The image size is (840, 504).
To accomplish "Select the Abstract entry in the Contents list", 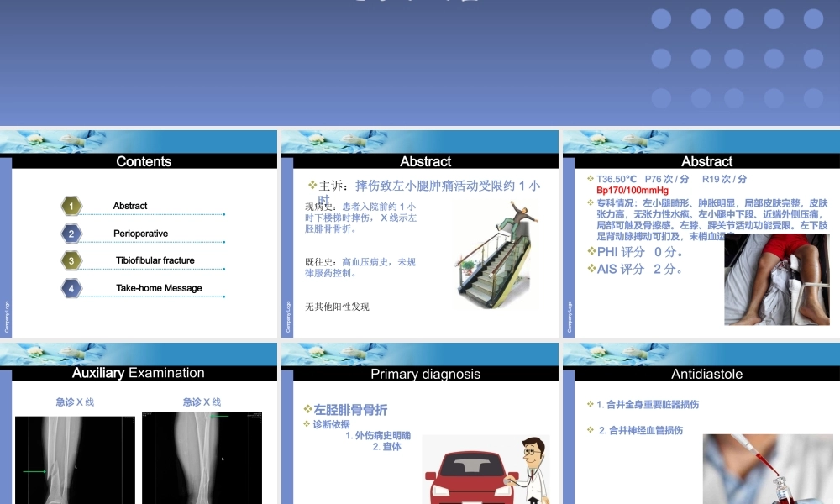I will click(129, 206).
